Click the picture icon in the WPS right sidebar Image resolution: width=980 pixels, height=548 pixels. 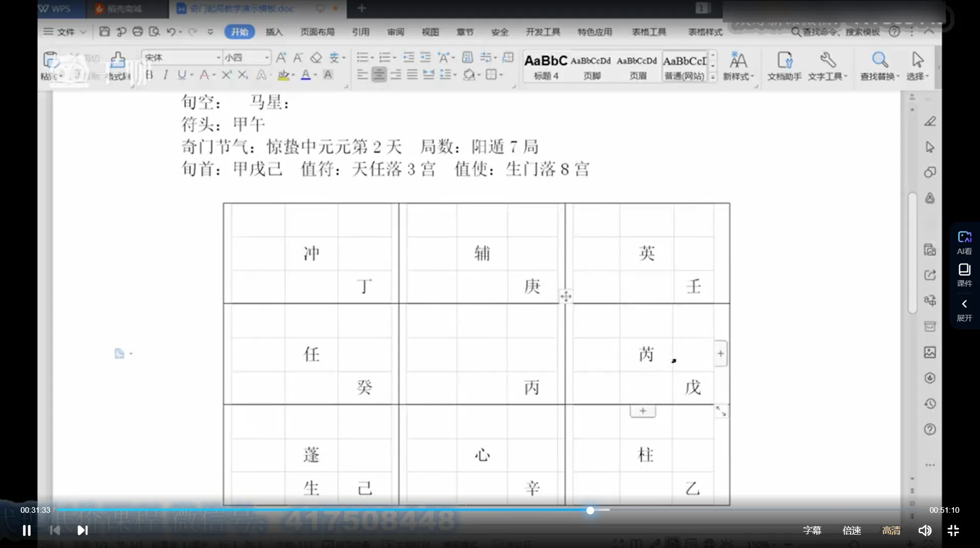pyautogui.click(x=930, y=352)
